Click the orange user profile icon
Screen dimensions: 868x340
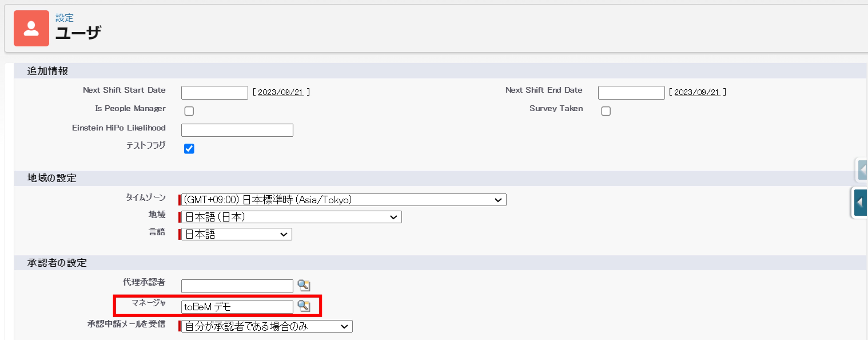(31, 28)
